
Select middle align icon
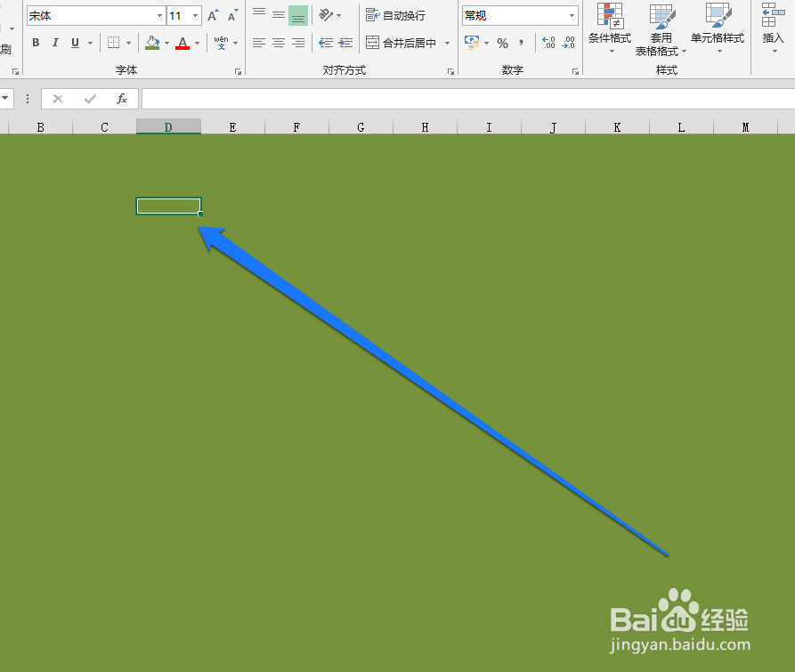(x=279, y=15)
